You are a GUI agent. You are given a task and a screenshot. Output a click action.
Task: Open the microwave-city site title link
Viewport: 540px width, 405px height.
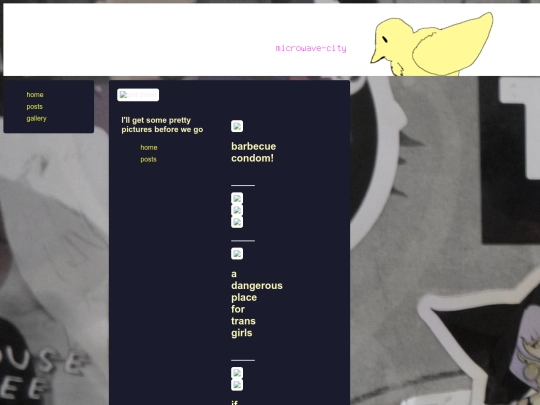coord(311,48)
